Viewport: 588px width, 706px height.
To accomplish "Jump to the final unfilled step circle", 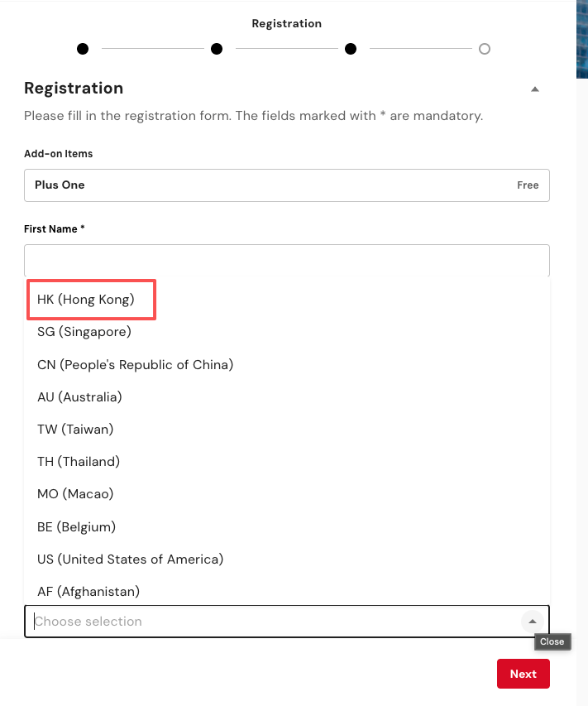I will click(485, 49).
